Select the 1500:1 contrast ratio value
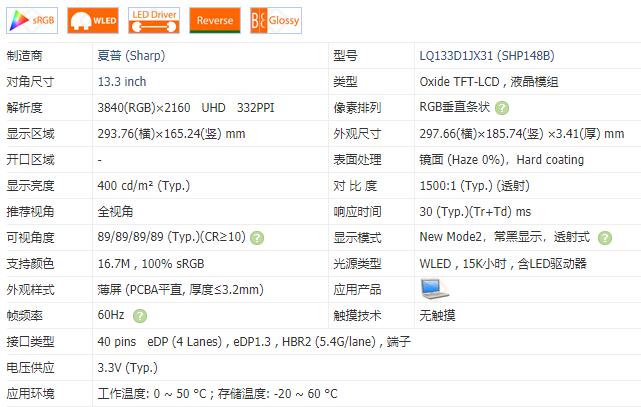641x407 pixels. click(474, 186)
